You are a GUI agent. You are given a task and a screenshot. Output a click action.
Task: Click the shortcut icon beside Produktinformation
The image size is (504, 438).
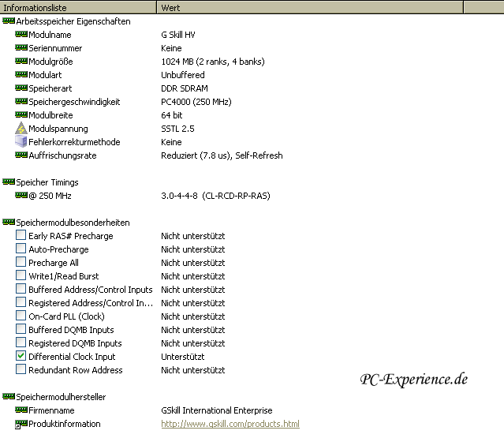click(x=21, y=424)
